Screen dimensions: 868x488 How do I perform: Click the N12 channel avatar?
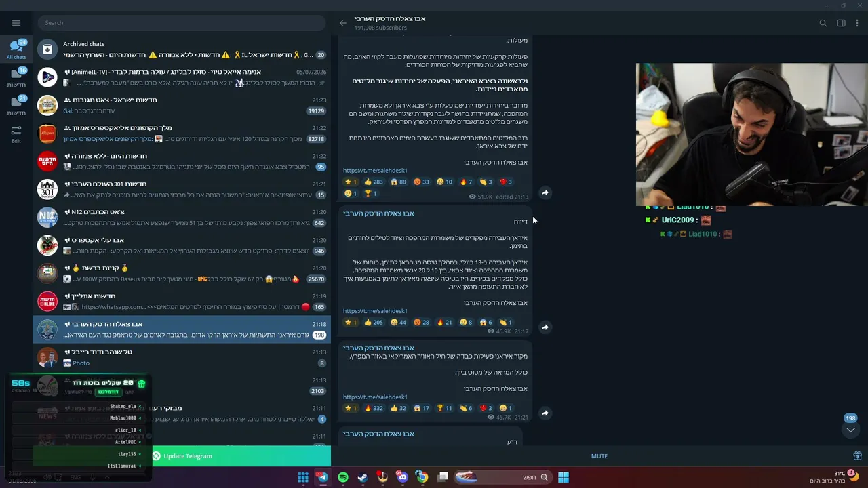tap(47, 218)
